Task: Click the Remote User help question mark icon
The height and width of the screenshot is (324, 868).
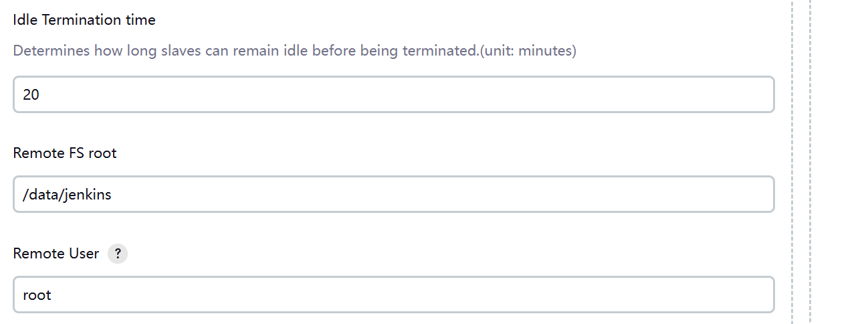Action: click(x=118, y=254)
